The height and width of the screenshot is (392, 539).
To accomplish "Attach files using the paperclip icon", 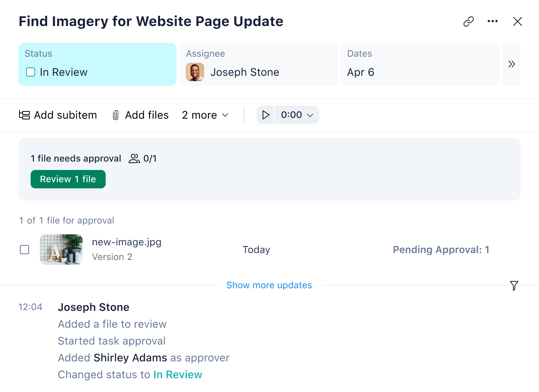I will click(115, 115).
